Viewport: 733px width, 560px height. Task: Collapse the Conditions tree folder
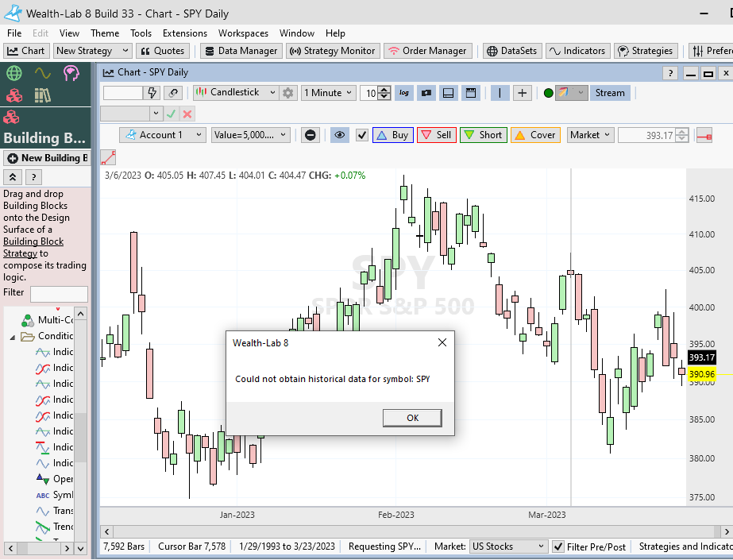[13, 337]
